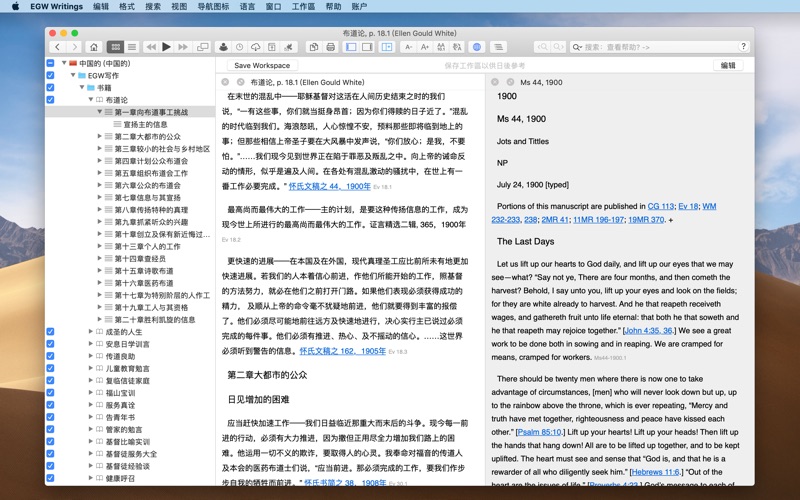Follow the John 4:35, 36 link
Screen dimensions: 800x500
(648, 331)
